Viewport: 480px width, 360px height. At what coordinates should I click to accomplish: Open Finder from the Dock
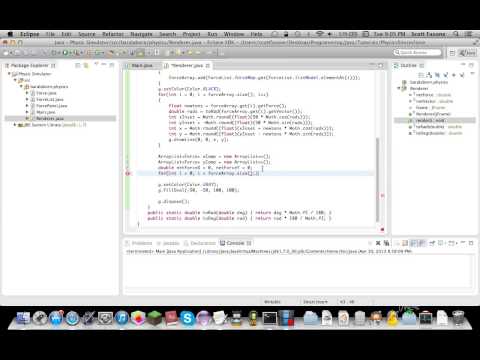(23, 318)
